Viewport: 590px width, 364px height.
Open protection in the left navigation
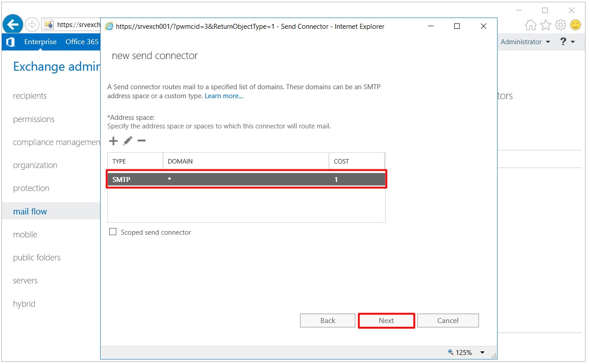(31, 188)
